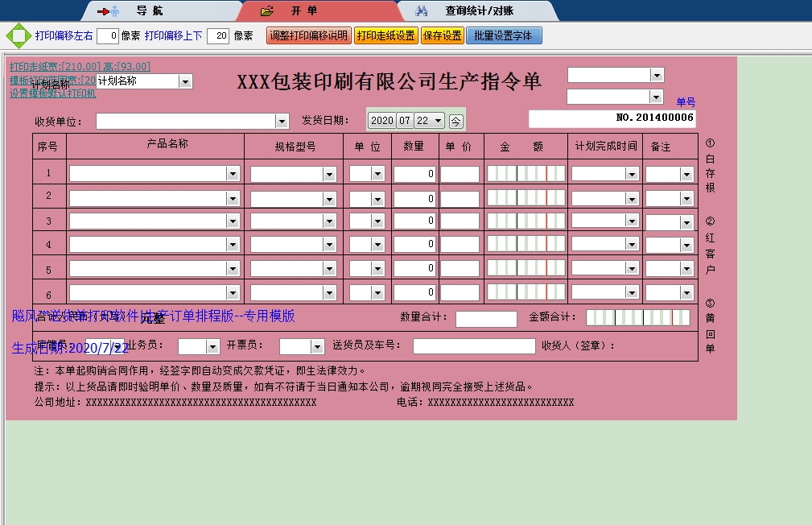Expand the 业务员 dropdown
The image size is (812, 525).
click(212, 346)
